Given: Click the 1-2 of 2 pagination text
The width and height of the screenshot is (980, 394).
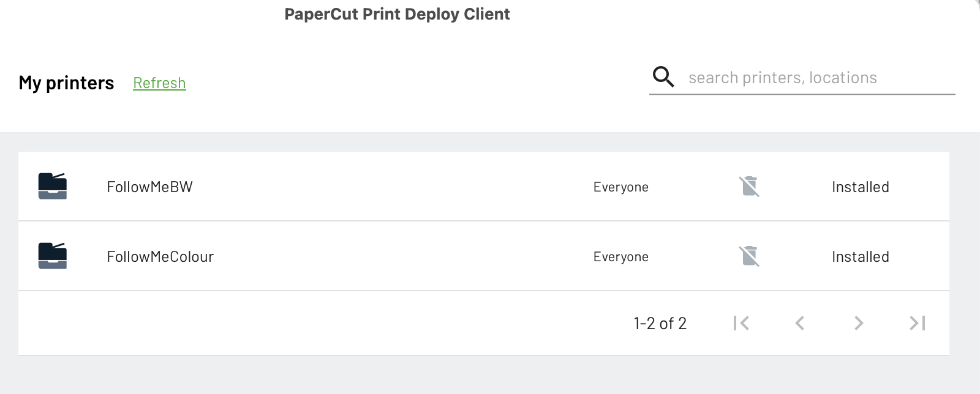Looking at the screenshot, I should [x=660, y=323].
